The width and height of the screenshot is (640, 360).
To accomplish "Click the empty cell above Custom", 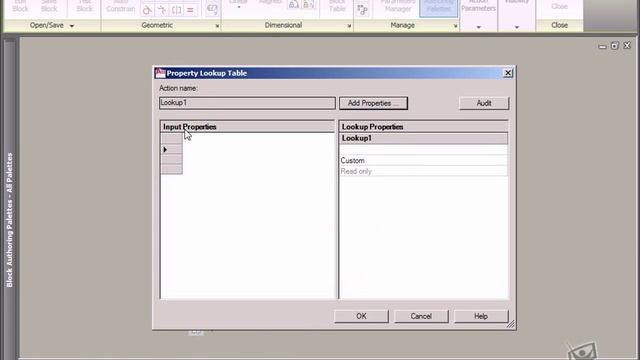I will (424, 150).
